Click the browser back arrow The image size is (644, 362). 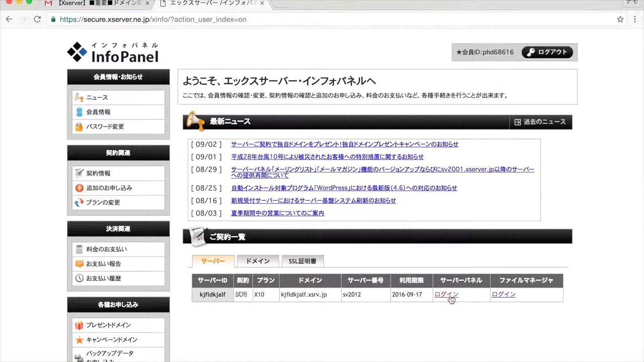(x=9, y=19)
